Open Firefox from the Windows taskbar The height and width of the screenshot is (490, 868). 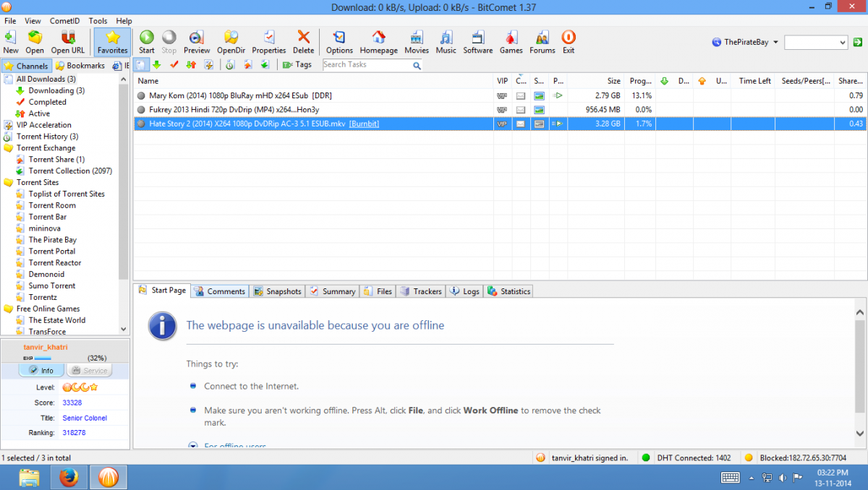(69, 478)
